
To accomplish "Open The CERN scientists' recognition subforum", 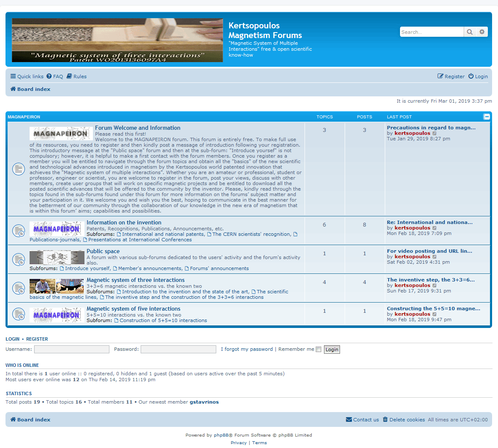I will point(251,234).
